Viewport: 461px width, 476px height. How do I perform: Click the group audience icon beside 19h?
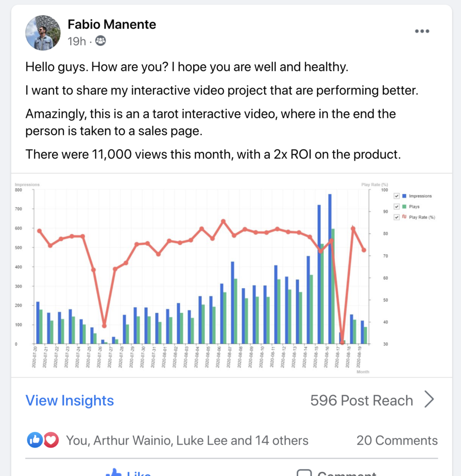tap(100, 41)
